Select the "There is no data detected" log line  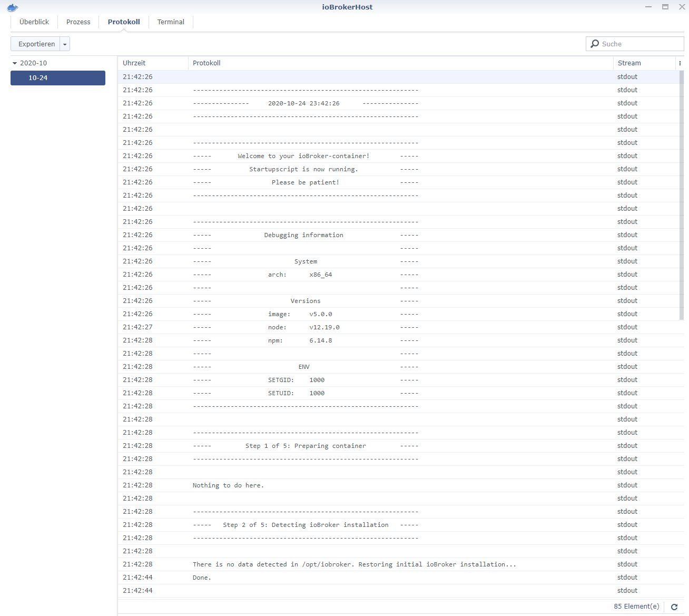tap(401, 564)
